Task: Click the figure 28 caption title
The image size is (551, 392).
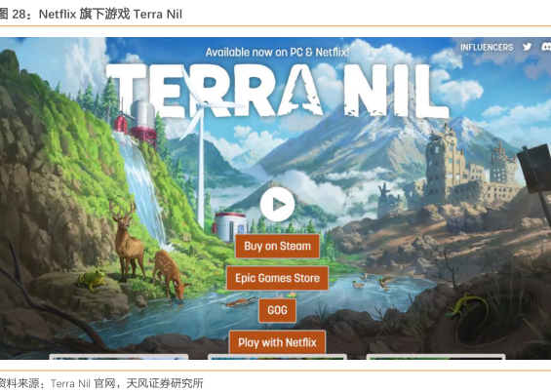Action: (x=91, y=14)
